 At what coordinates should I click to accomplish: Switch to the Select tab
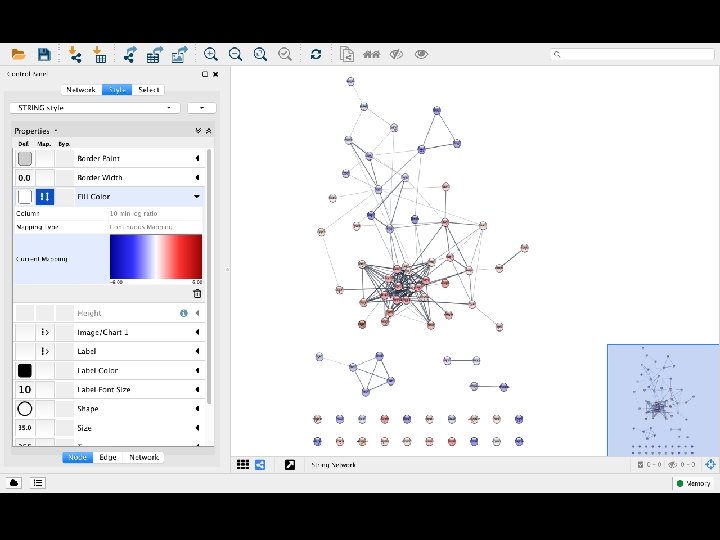pyautogui.click(x=148, y=90)
